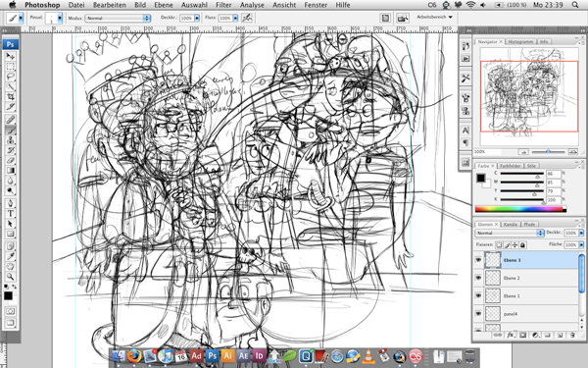Open the Modus blend mode dropdown

point(118,18)
